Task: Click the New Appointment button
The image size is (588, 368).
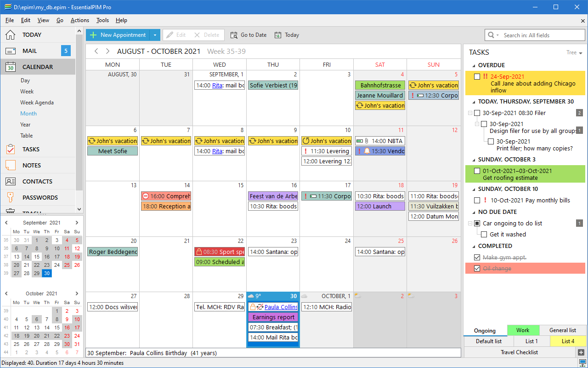Action: click(119, 34)
